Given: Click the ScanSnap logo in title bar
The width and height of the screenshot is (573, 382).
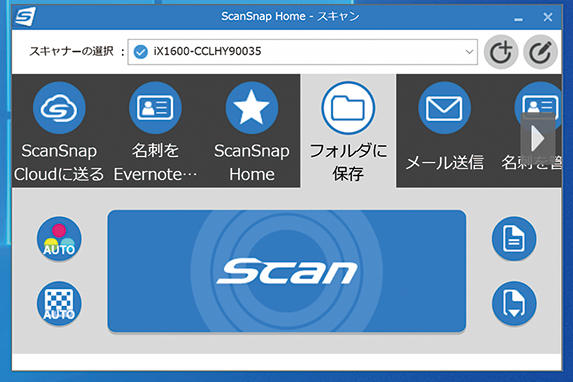Looking at the screenshot, I should tap(26, 17).
